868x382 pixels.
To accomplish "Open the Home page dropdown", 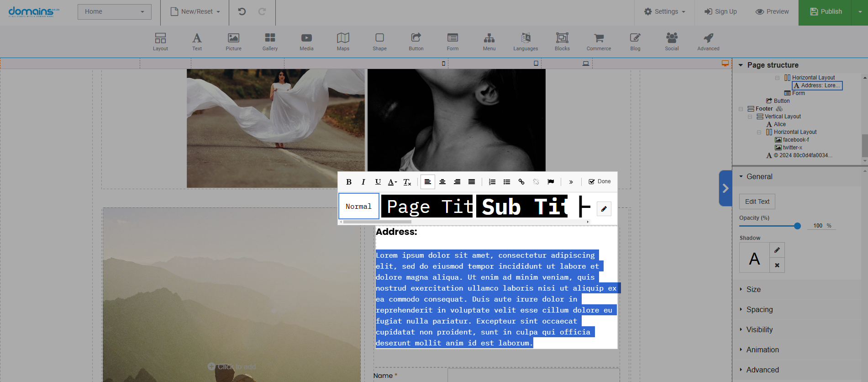I will [114, 11].
